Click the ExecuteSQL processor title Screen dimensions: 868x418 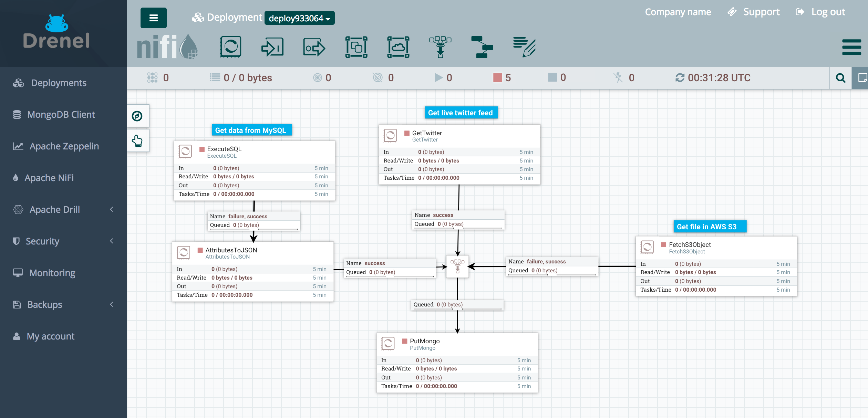[x=224, y=149]
